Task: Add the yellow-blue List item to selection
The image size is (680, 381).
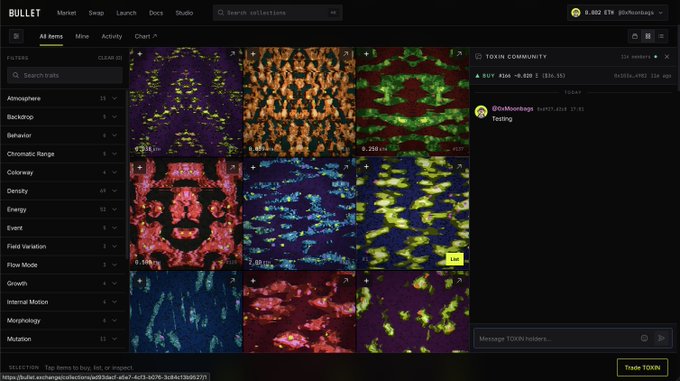Action: pos(366,167)
